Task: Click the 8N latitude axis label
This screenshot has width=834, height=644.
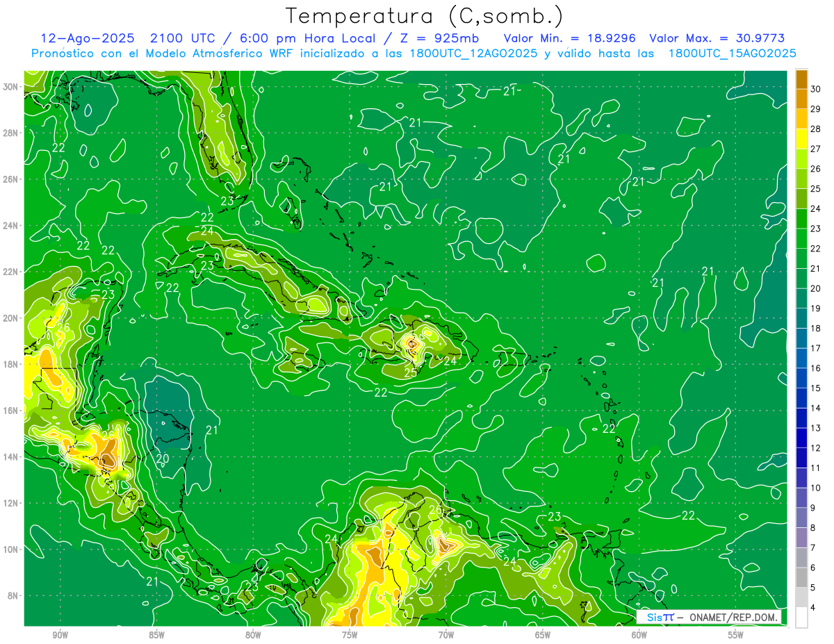Action: (13, 595)
